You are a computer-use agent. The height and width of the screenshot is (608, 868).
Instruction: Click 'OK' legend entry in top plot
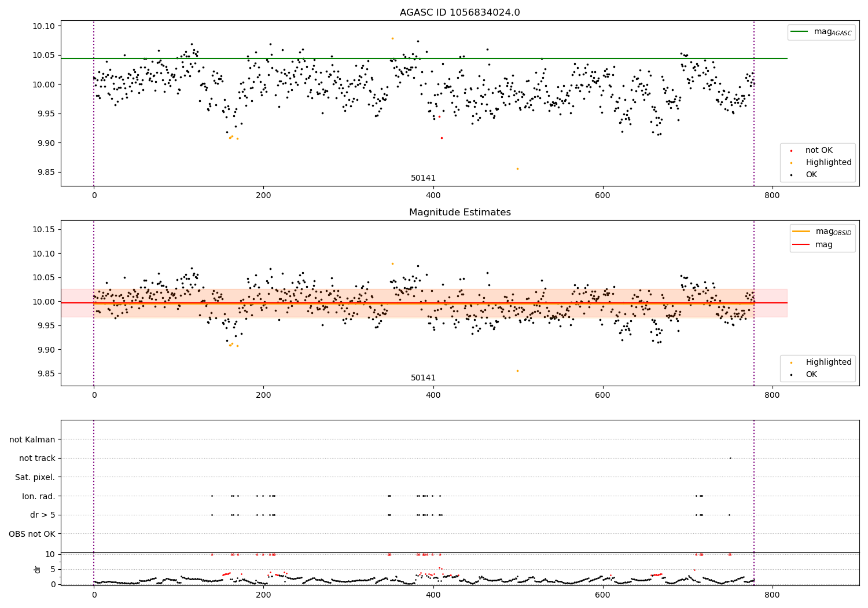804,174
